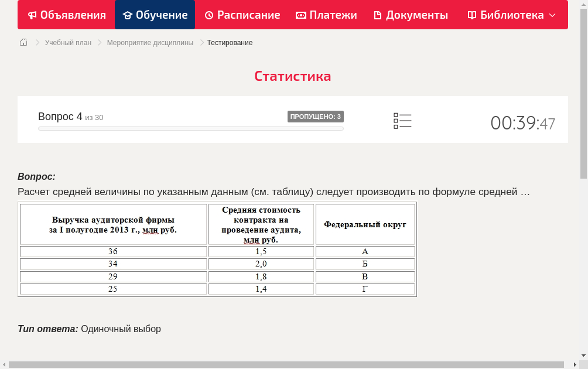This screenshot has height=369, width=588.
Task: Click the test progress bar under Вопрос 4
Action: (x=190, y=128)
